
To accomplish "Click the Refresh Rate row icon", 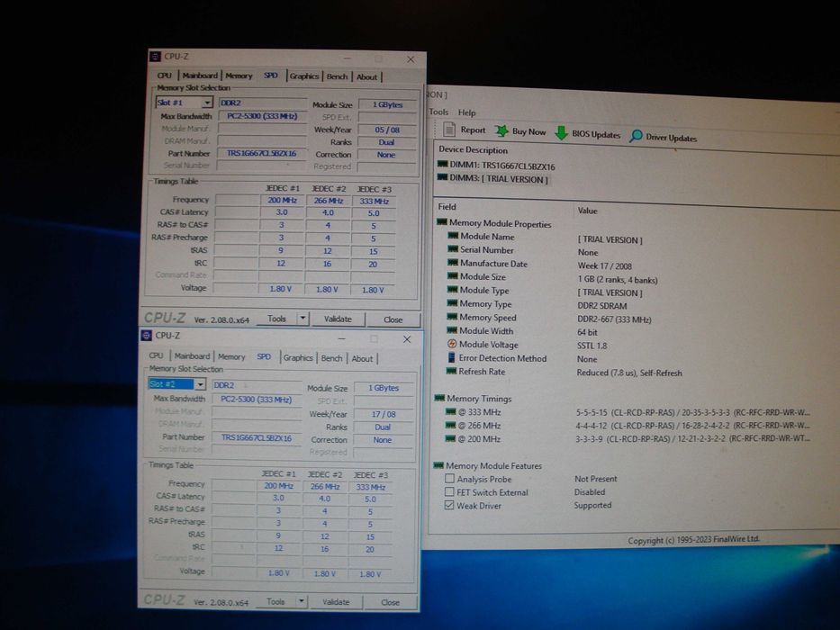I will coord(450,371).
